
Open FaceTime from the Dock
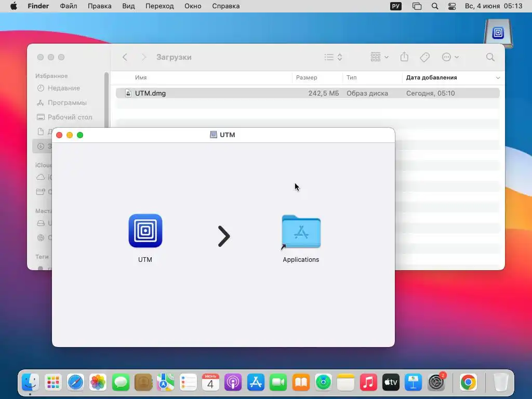pos(278,382)
